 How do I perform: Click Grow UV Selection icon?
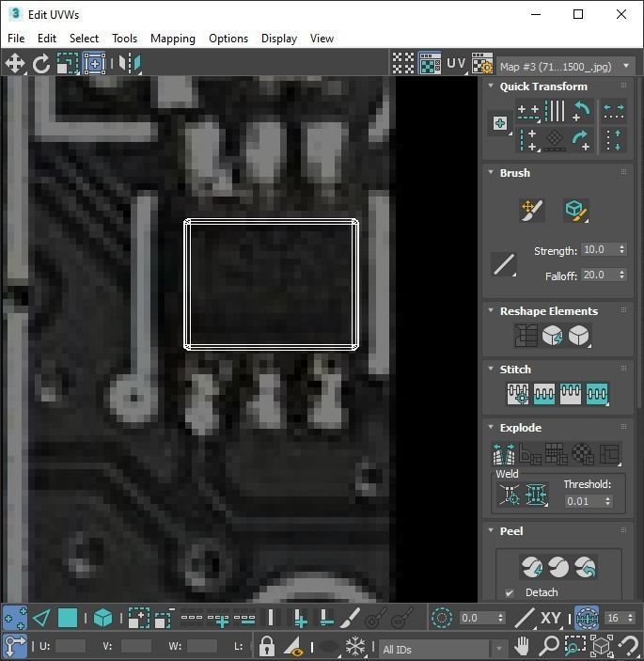tap(138, 618)
